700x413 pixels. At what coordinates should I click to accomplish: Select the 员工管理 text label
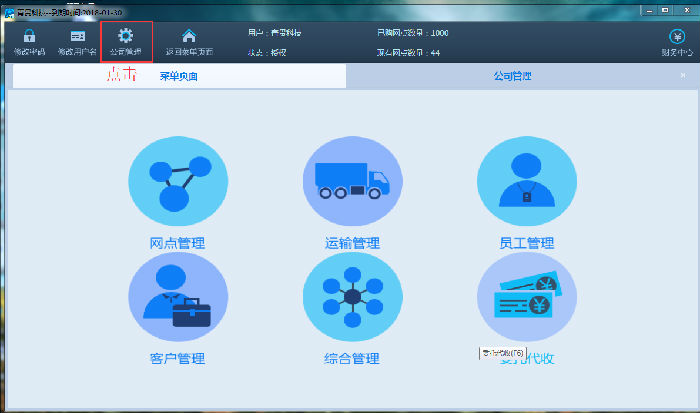click(x=526, y=243)
